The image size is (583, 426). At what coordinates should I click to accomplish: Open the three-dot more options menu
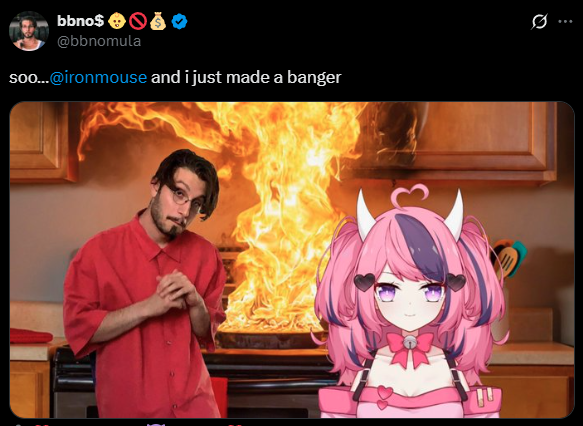tap(565, 22)
